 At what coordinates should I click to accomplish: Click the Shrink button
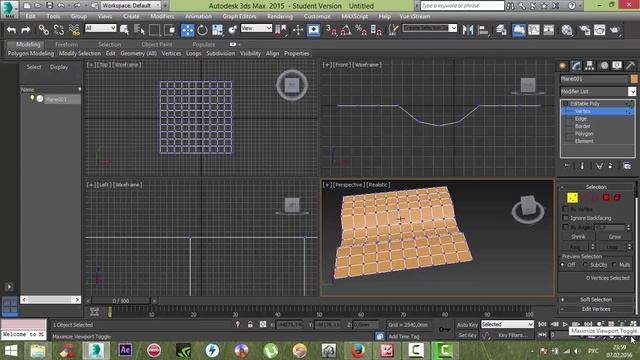pyautogui.click(x=578, y=237)
